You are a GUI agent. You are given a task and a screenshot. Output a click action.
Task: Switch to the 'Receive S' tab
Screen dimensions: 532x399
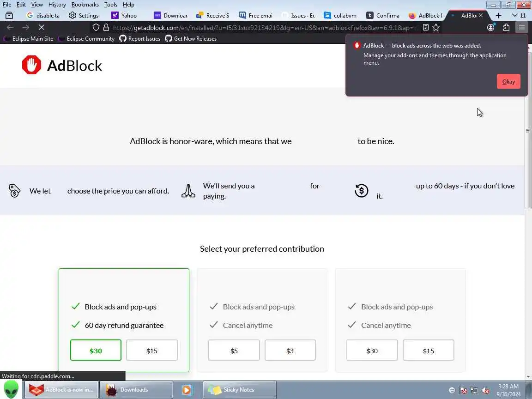click(213, 15)
